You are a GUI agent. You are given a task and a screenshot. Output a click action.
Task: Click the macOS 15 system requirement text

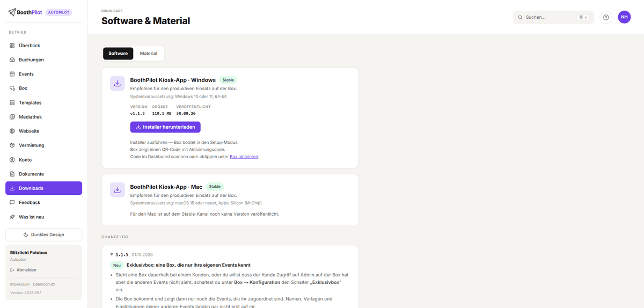(196, 203)
